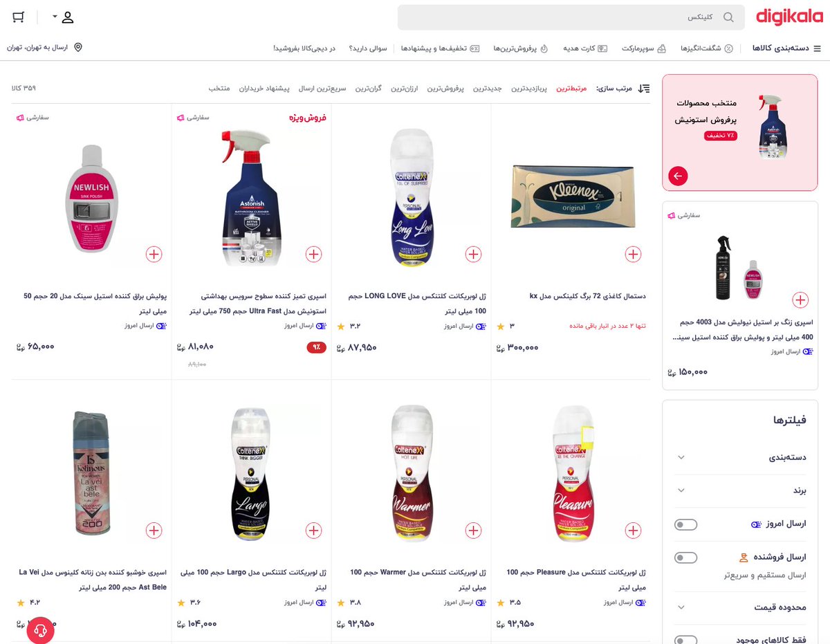Add Astonish Ultra Fast spray to cart
The width and height of the screenshot is (830, 644).
[x=313, y=254]
